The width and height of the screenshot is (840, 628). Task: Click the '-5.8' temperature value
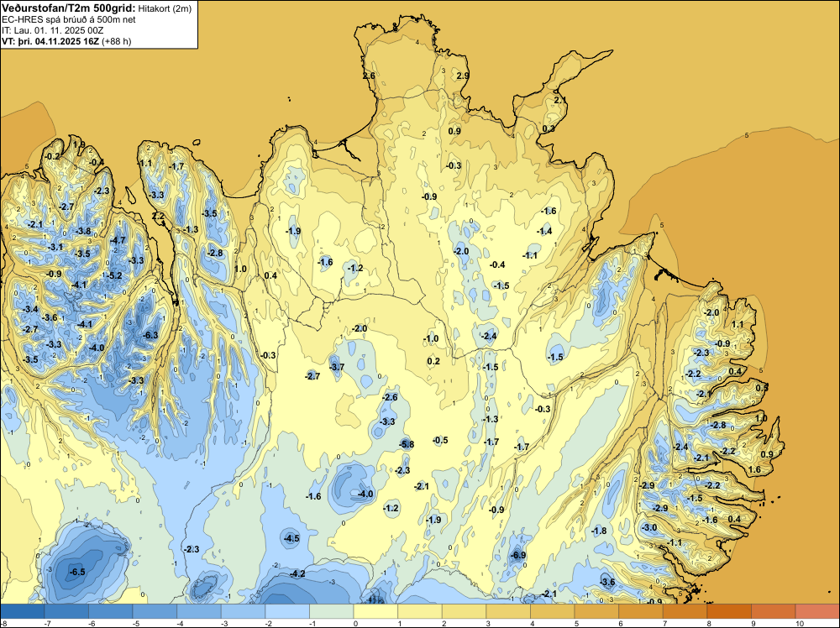[407, 444]
